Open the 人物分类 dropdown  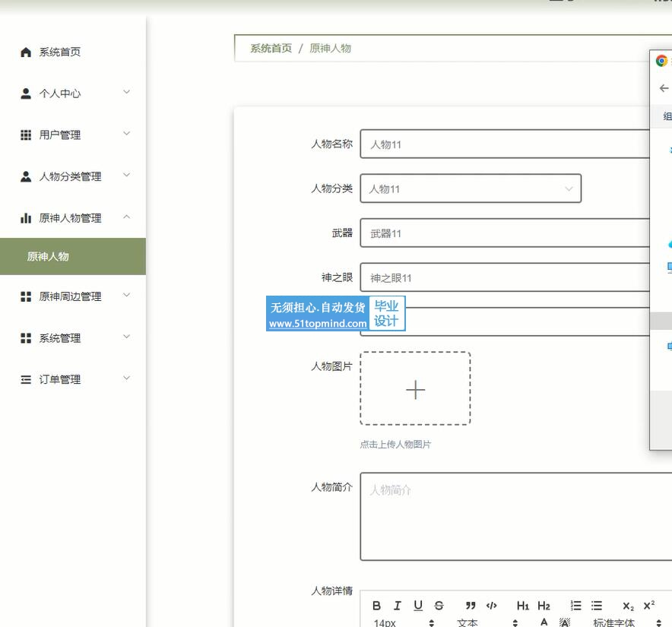point(471,188)
